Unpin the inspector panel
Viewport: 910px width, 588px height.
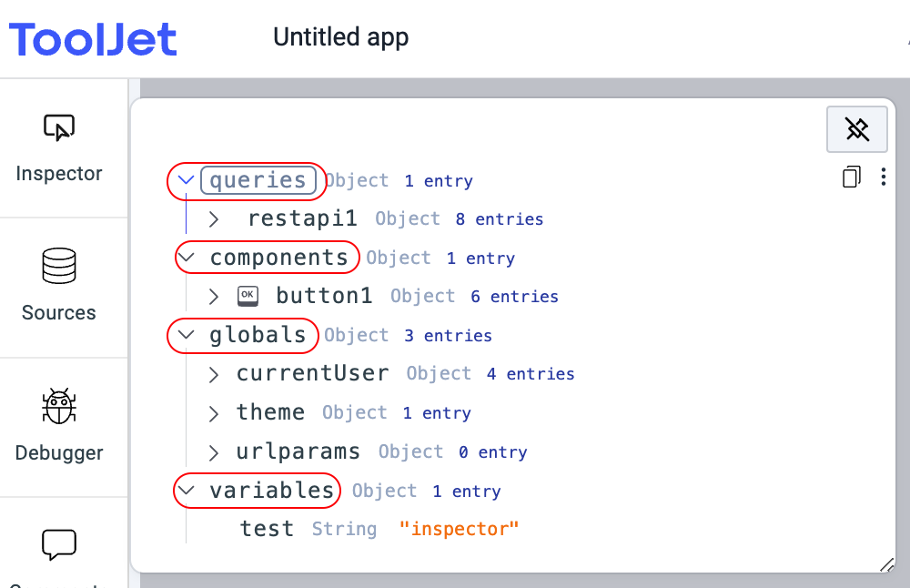coord(856,129)
